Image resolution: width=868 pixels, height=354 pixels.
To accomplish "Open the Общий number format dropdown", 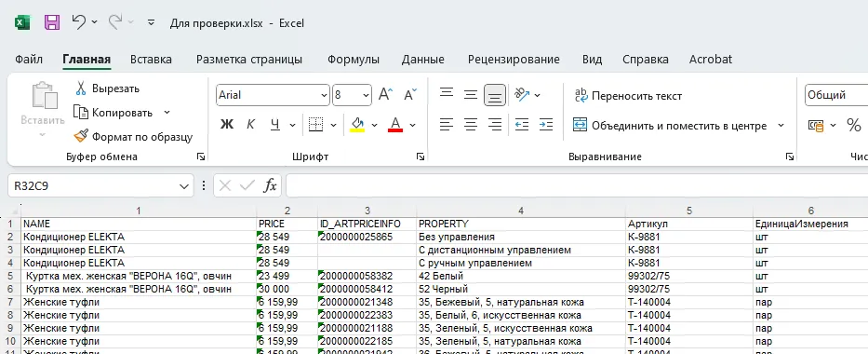I will click(x=837, y=95).
